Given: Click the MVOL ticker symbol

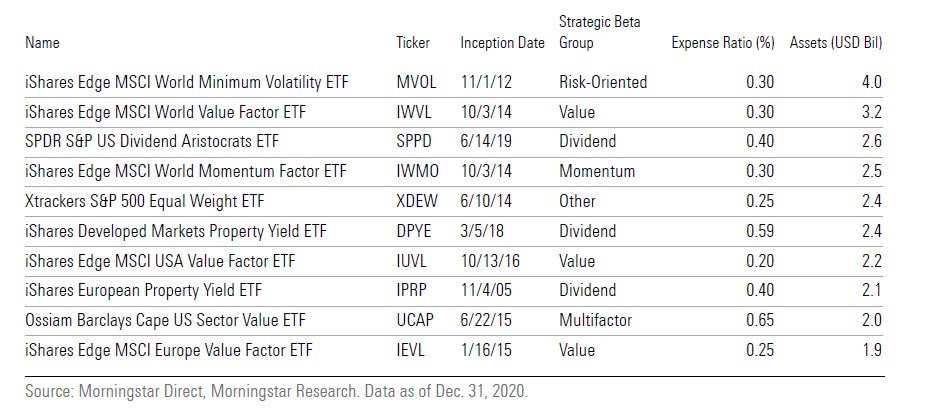Looking at the screenshot, I should coord(416,82).
